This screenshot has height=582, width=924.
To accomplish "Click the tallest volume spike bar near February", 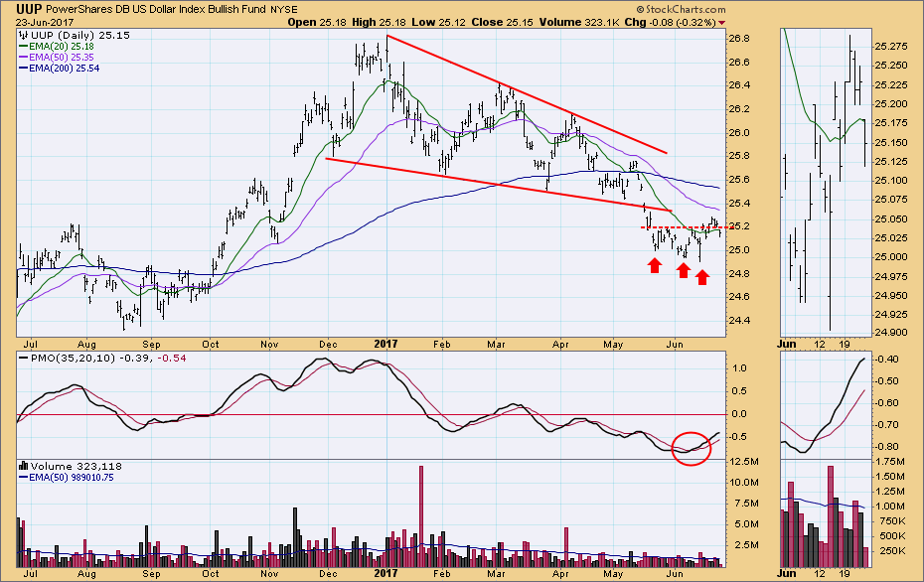I will tap(420, 516).
